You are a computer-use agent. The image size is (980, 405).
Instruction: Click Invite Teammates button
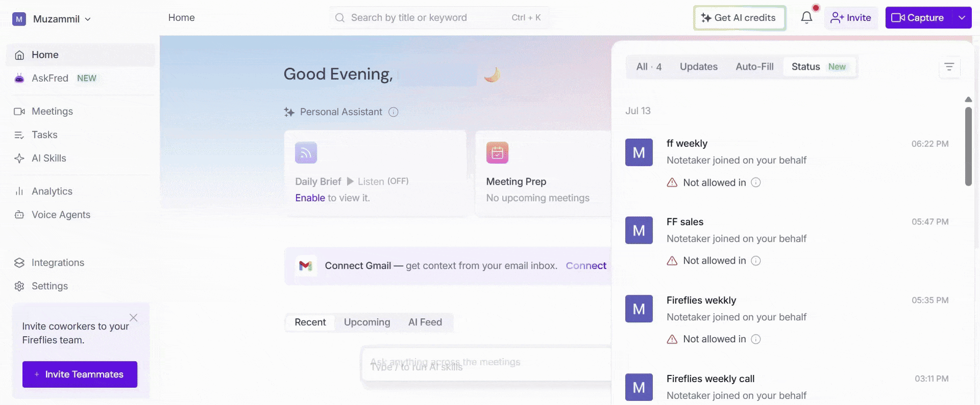tap(80, 374)
